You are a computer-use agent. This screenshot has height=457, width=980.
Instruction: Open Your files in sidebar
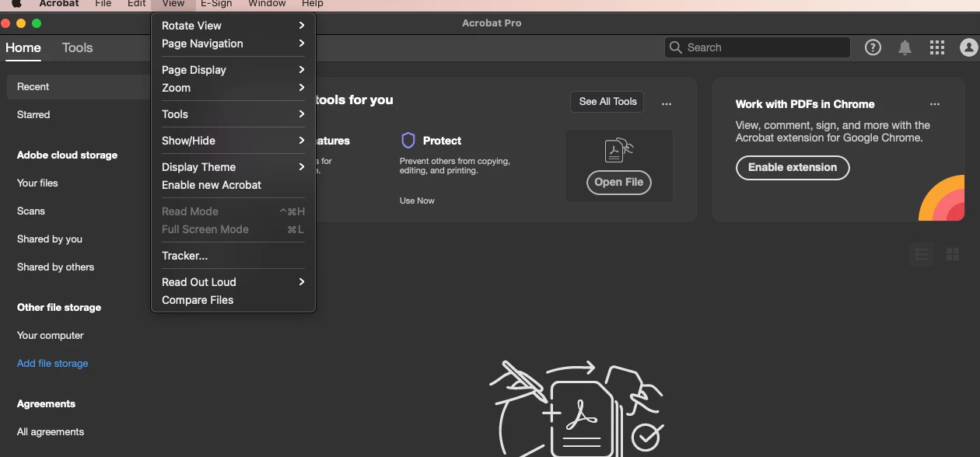(37, 183)
